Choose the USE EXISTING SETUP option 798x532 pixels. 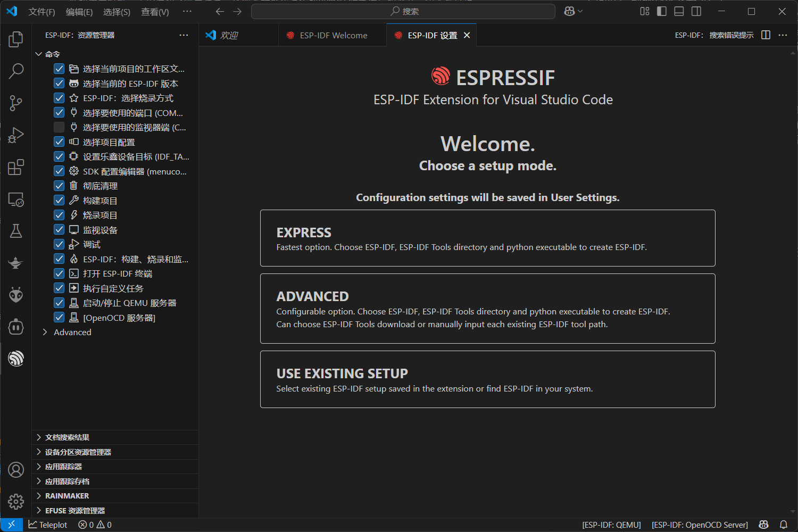click(487, 379)
